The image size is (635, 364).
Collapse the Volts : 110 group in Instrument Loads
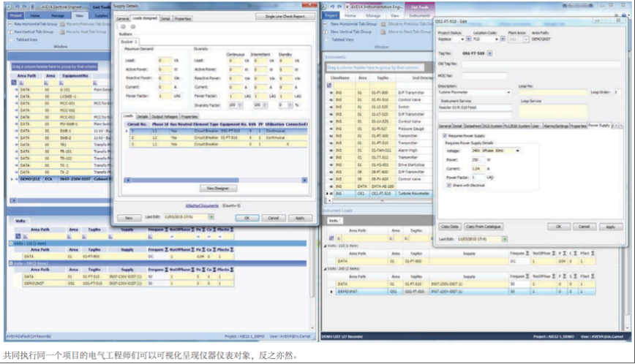[x=325, y=246]
